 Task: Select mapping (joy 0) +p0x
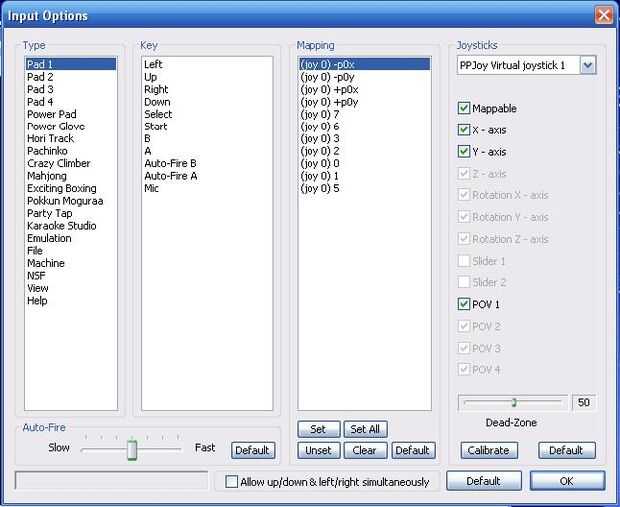(364, 89)
